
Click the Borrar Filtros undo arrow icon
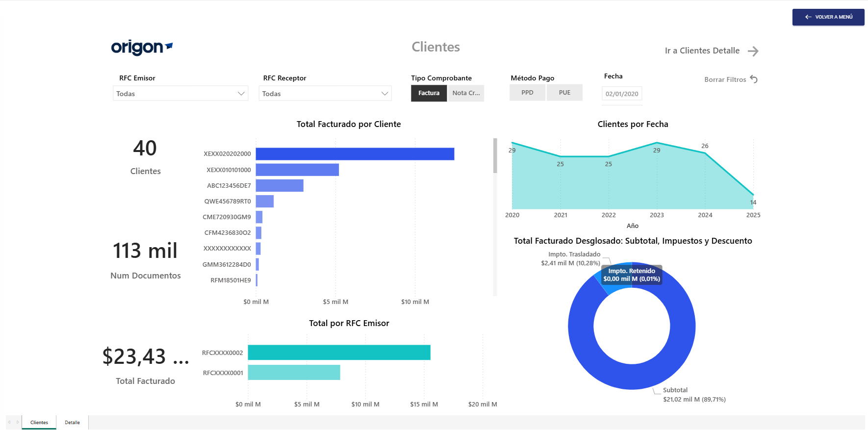[x=754, y=79]
